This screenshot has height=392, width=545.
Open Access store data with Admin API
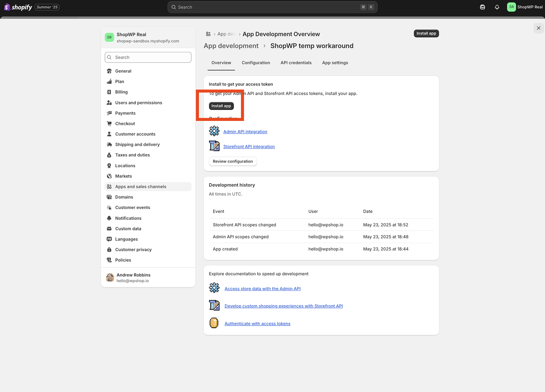[262, 289]
